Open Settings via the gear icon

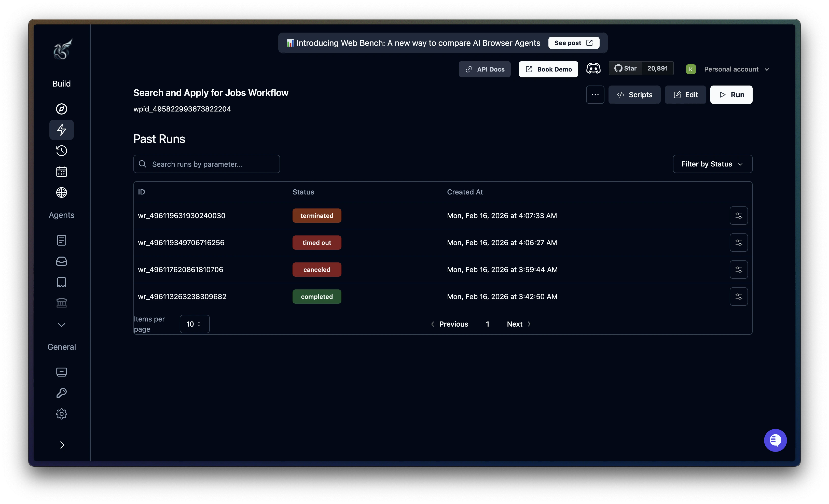coord(61,413)
